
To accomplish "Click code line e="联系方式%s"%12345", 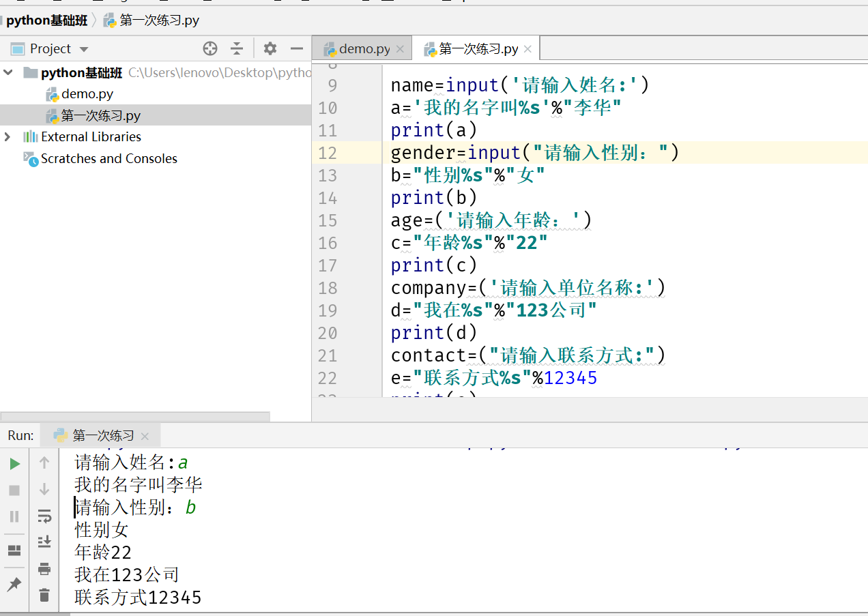I will (494, 378).
